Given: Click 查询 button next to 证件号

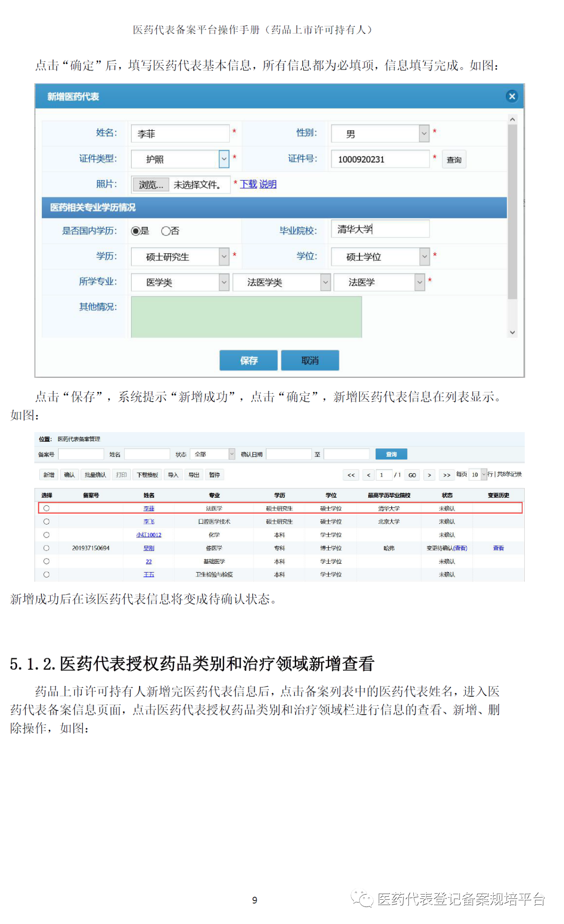Looking at the screenshot, I should [x=454, y=159].
